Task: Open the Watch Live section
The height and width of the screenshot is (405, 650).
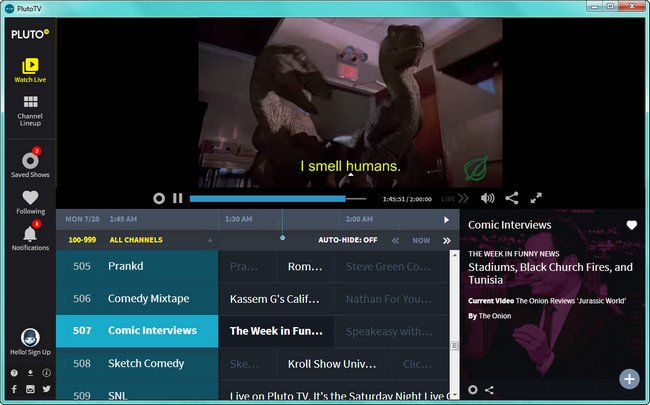Action: [x=30, y=70]
